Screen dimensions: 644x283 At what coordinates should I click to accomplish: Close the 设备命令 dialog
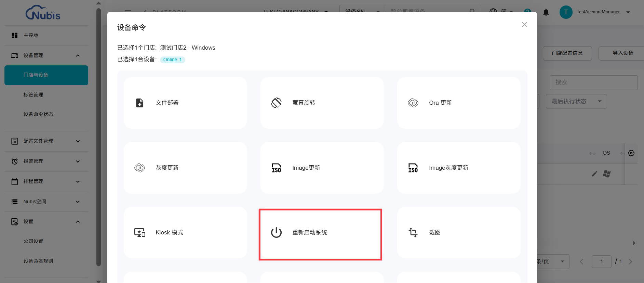[524, 25]
